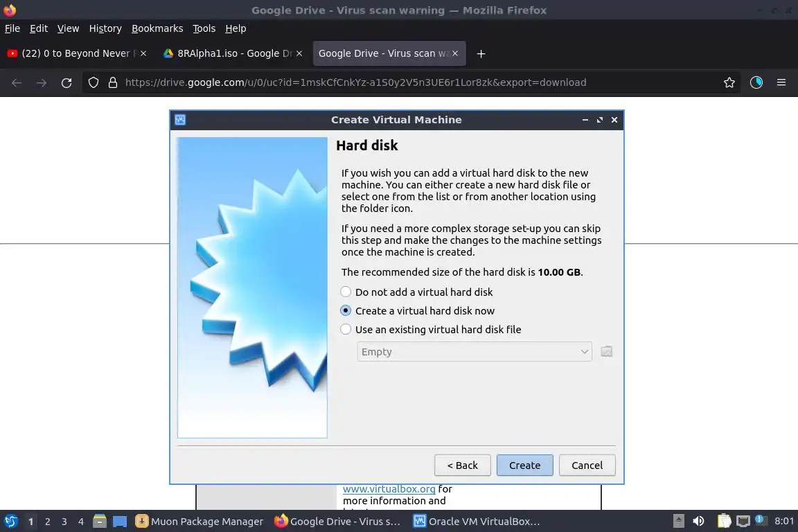Click the 8:01 clock in the taskbar

click(x=783, y=522)
